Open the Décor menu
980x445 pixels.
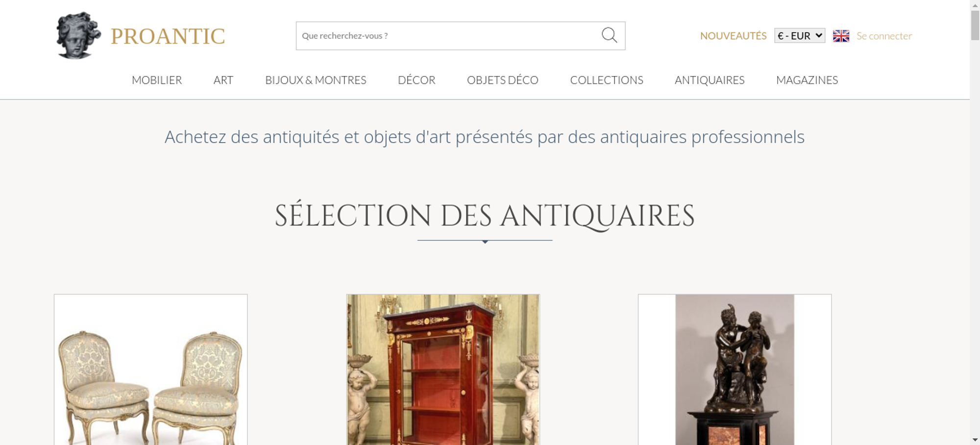tap(416, 80)
